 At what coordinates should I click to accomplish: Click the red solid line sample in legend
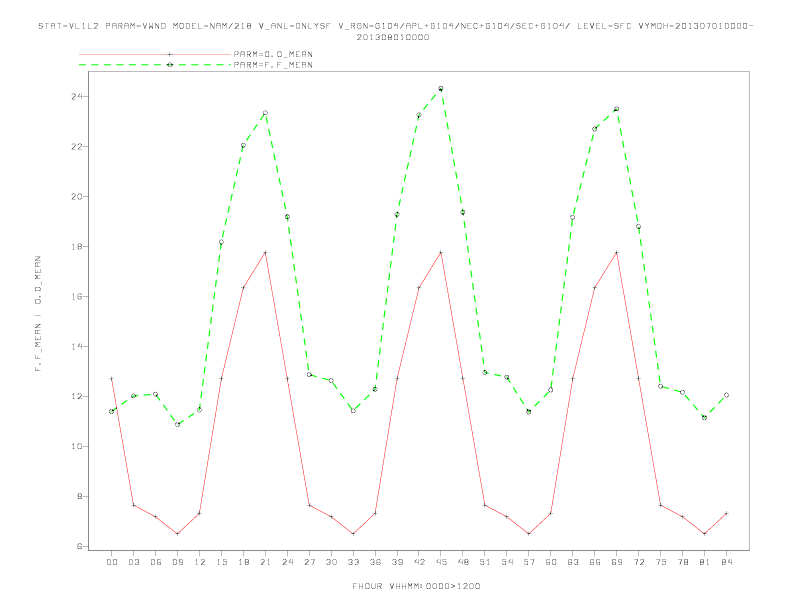[x=155, y=54]
